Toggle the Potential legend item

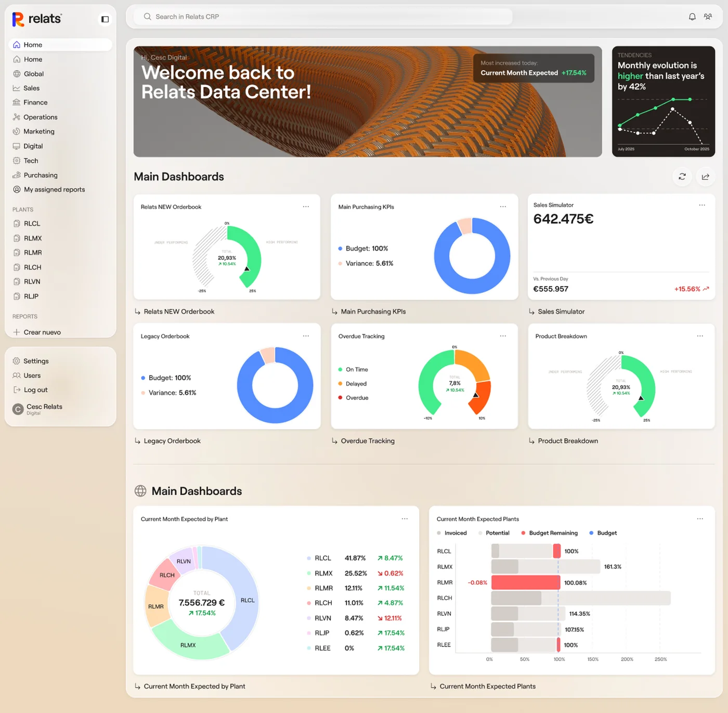coord(494,533)
